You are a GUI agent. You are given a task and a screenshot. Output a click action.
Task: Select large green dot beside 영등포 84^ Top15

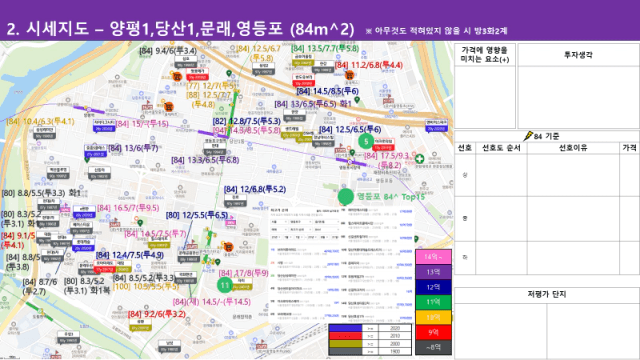click(x=346, y=196)
